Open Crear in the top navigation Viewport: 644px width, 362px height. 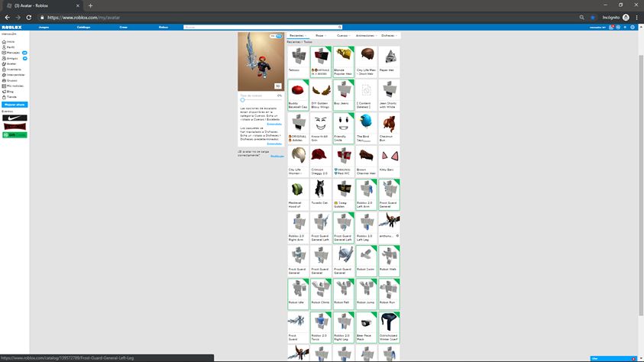(x=123, y=27)
